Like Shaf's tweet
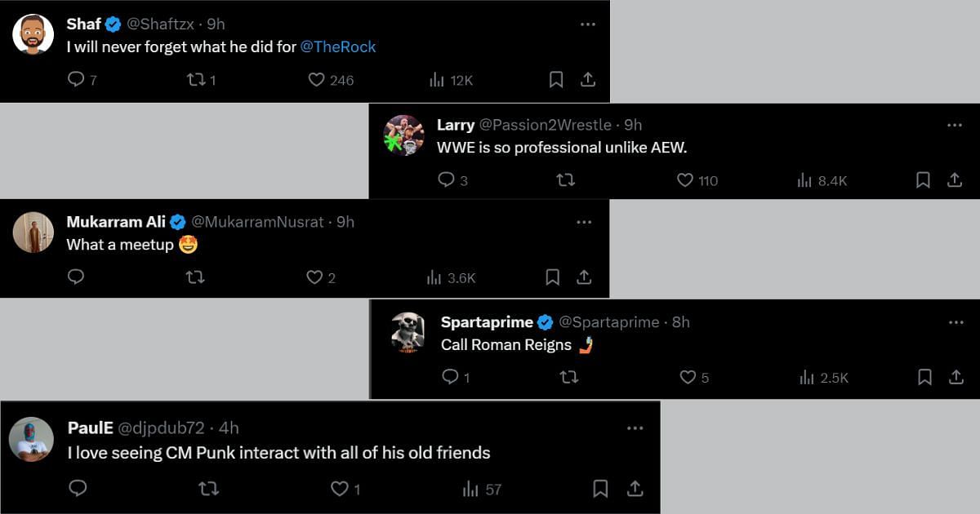 (x=316, y=79)
